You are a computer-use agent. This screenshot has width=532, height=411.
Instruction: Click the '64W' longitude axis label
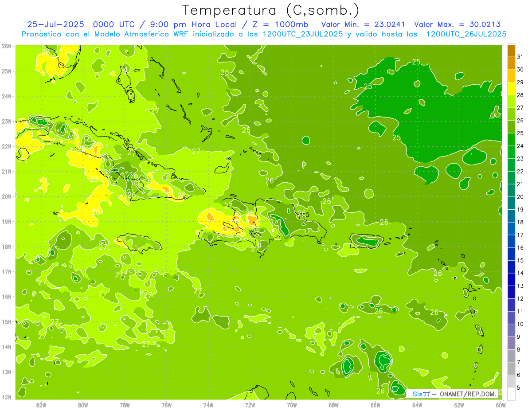coord(417,405)
